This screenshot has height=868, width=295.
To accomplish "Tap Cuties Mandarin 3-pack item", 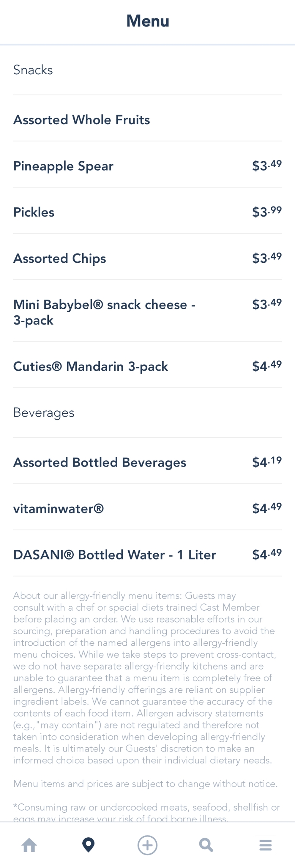I will tap(91, 366).
